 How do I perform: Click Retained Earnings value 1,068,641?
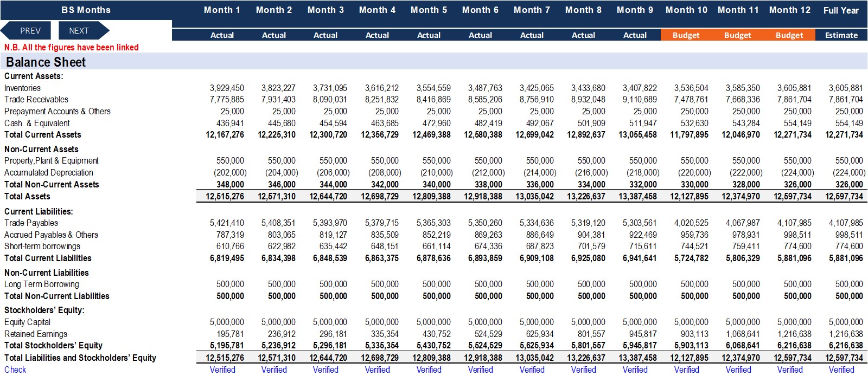(x=743, y=334)
